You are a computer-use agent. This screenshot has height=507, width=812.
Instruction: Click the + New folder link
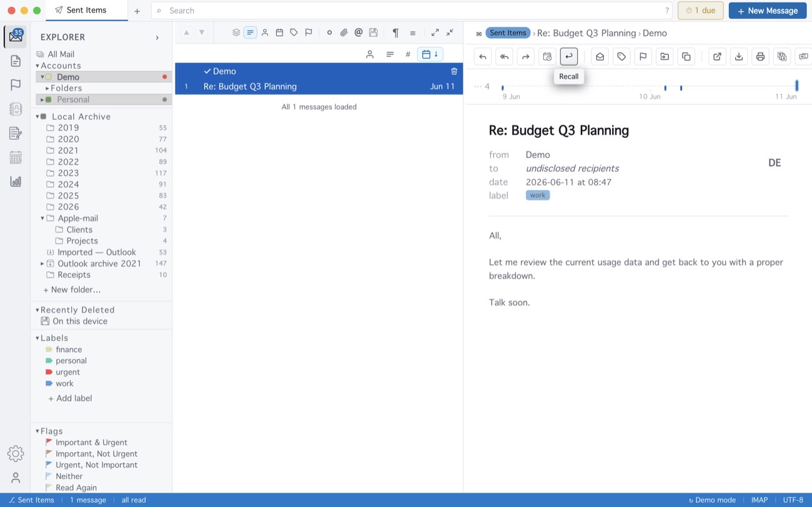pos(72,290)
